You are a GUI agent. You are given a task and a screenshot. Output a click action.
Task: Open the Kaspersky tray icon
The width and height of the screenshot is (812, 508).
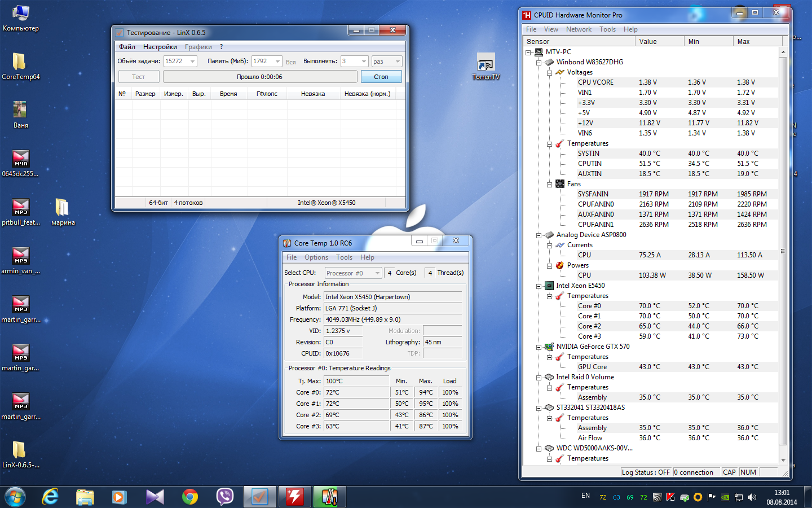[x=670, y=497]
